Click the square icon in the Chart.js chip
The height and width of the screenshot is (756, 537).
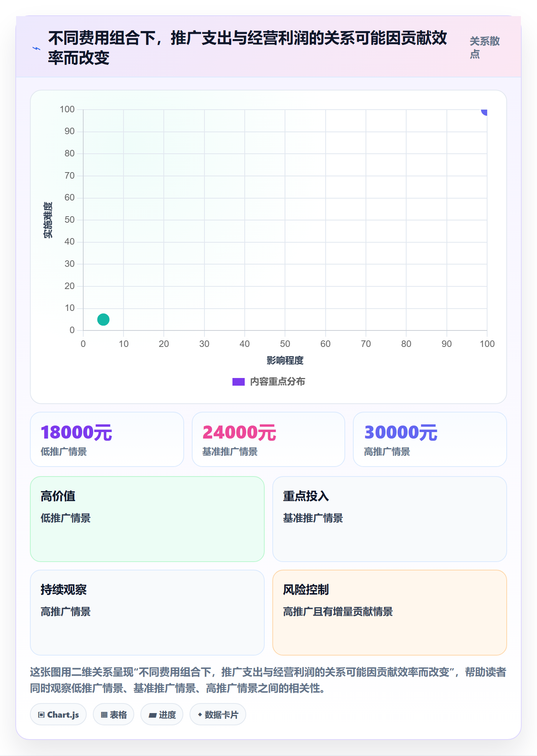(41, 715)
